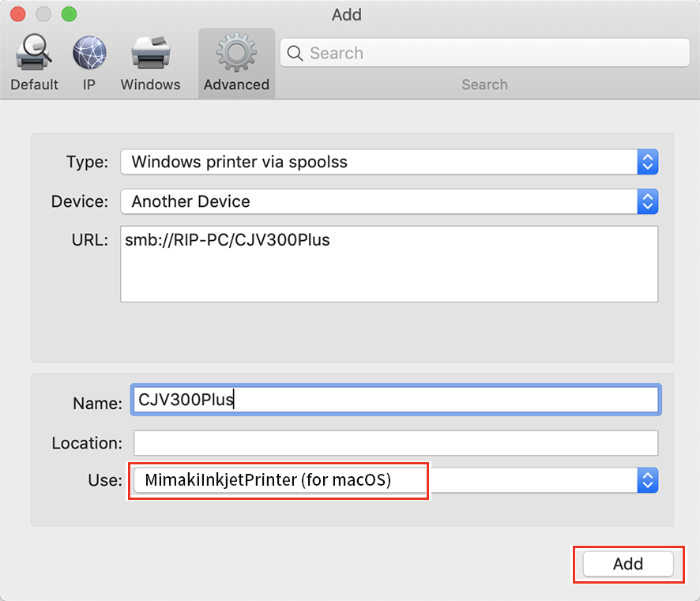This screenshot has height=601, width=700.
Task: Switch to the Default tab
Action: click(x=33, y=63)
